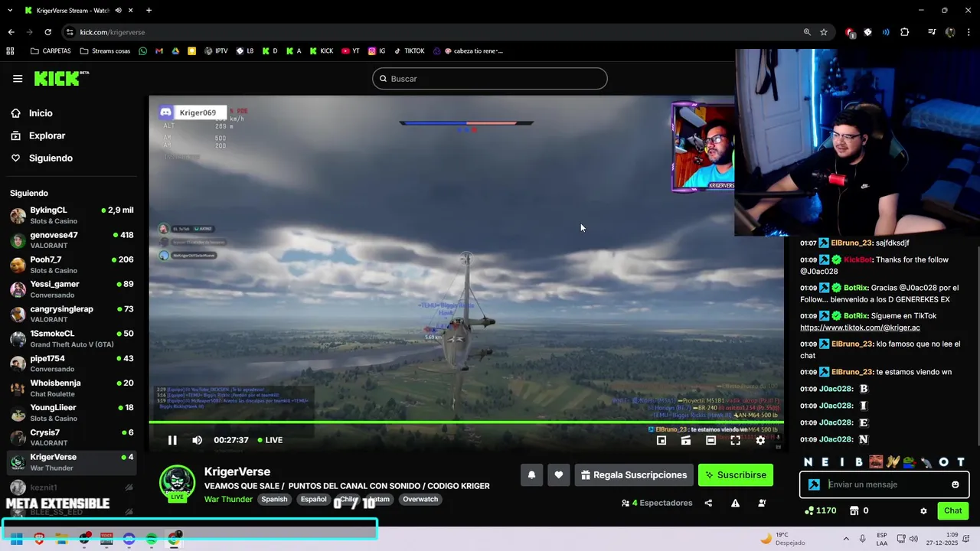
Task: Open the tab search dropdown arrow
Action: (x=10, y=10)
